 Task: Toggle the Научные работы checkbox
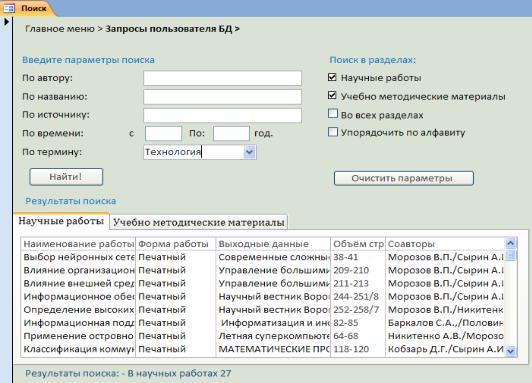pos(332,77)
